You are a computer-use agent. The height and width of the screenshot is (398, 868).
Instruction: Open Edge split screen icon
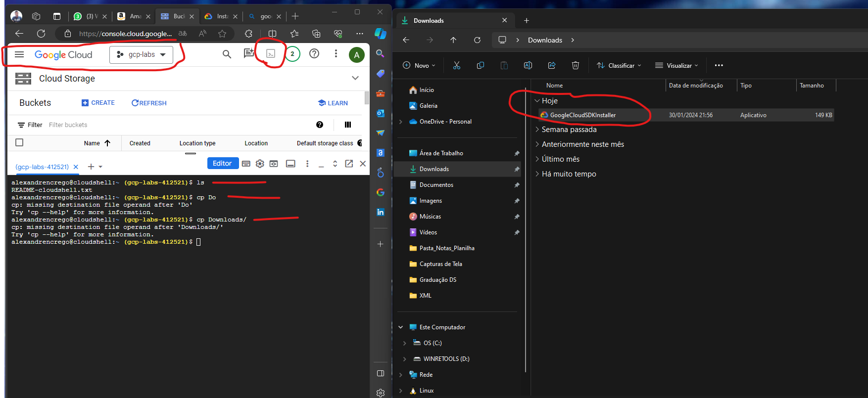click(272, 34)
